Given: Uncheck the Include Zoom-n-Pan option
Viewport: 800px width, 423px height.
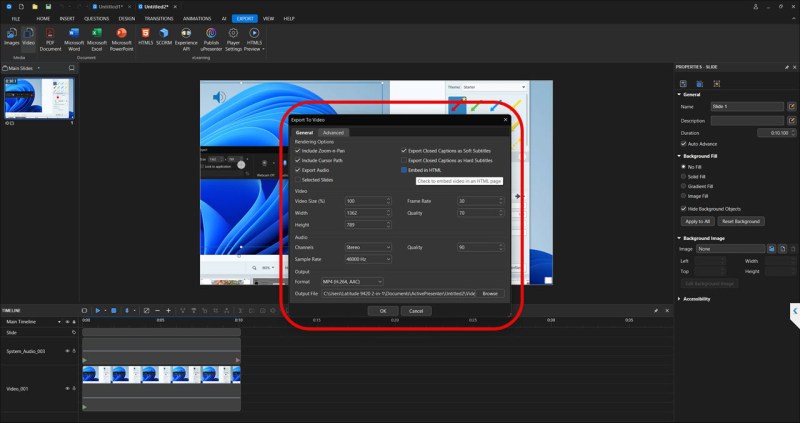Looking at the screenshot, I should [298, 149].
